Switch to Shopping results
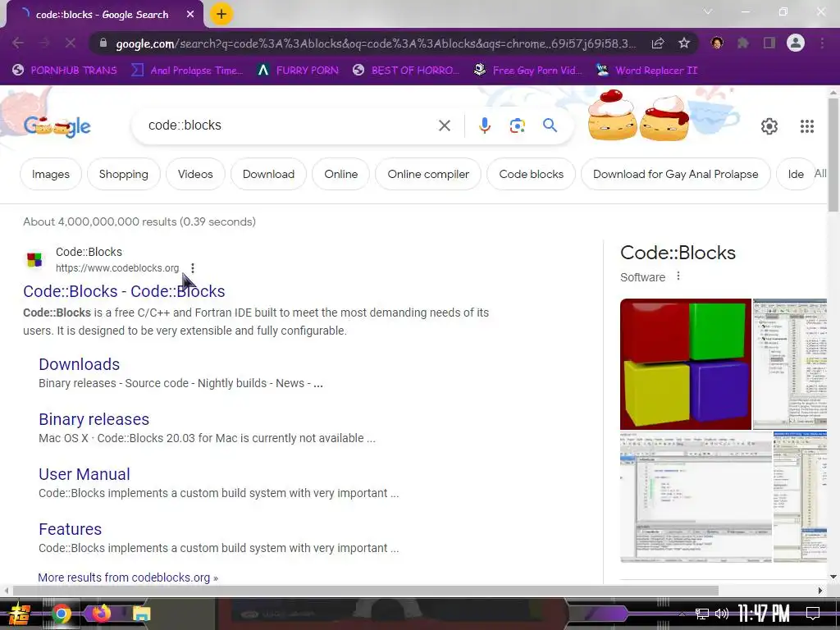 124,174
